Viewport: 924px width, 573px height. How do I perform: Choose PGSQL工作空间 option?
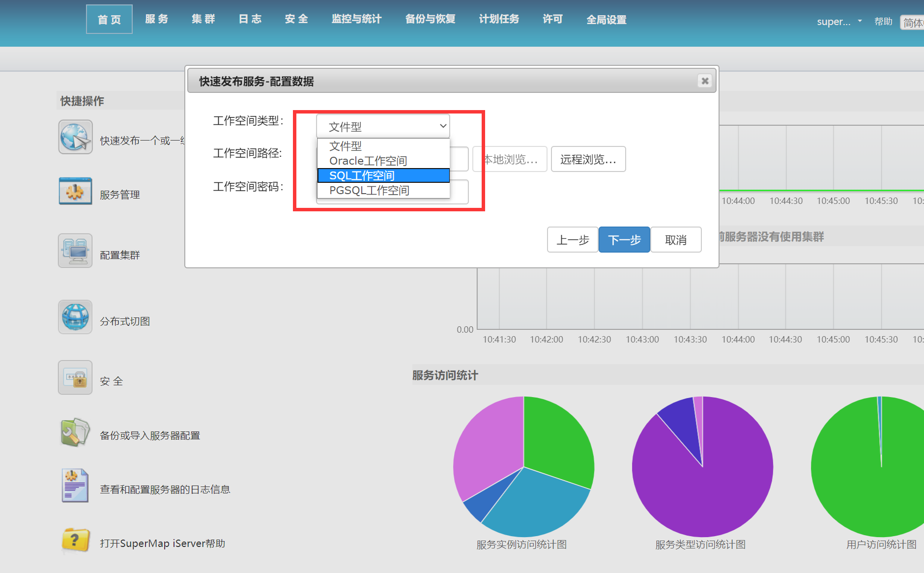pyautogui.click(x=369, y=190)
